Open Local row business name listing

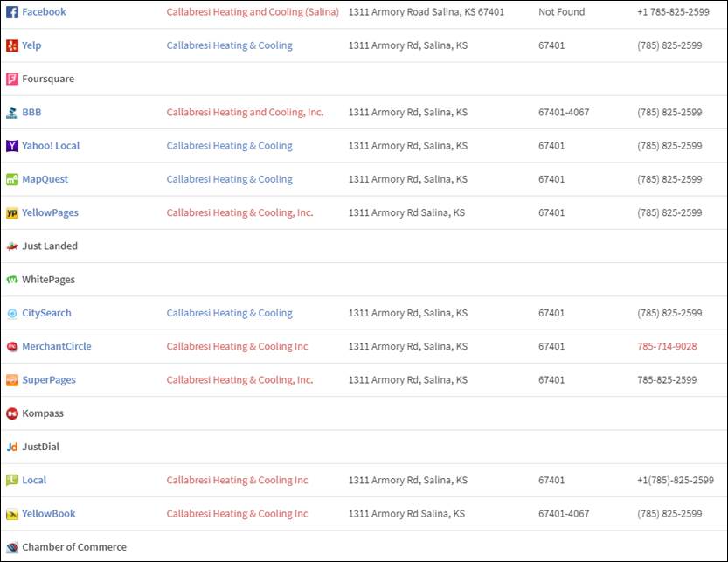pos(237,480)
